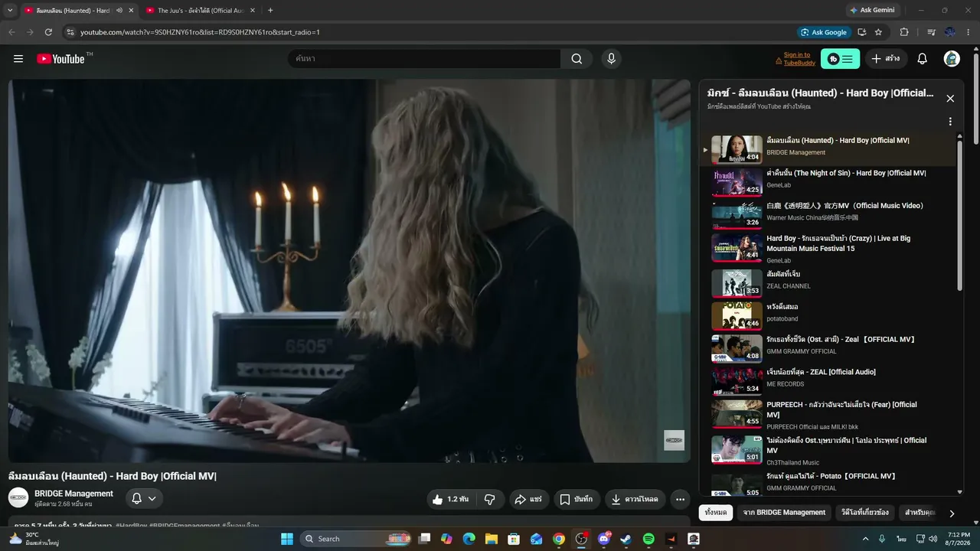Viewport: 980px width, 551px height.
Task: Open Steam from the taskbar
Action: (x=626, y=539)
